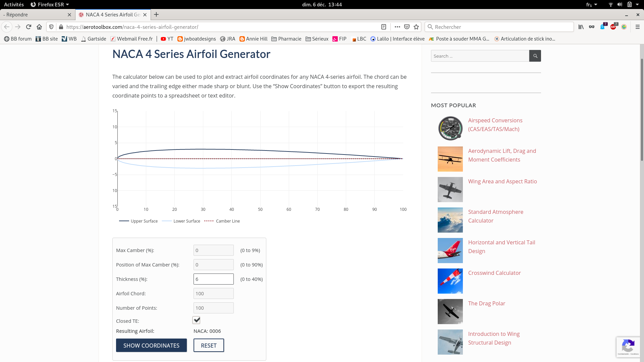Focus the Rechercher search bar

(x=499, y=27)
